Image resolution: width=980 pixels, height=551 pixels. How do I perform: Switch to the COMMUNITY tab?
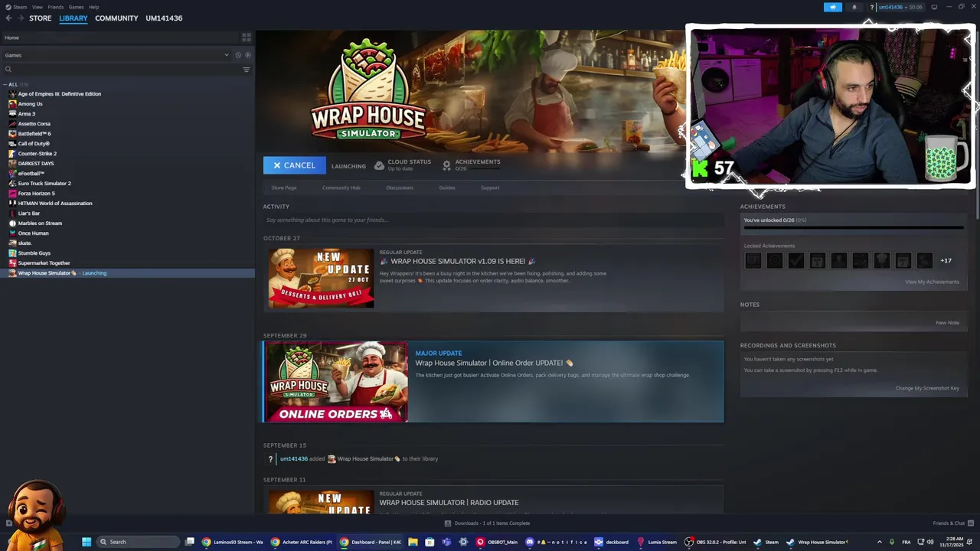point(116,18)
